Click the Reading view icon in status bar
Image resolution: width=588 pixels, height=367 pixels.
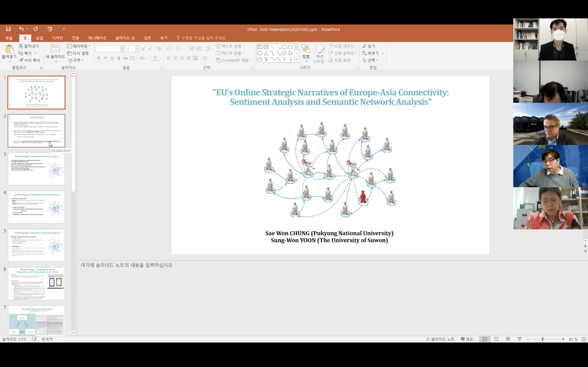pos(508,339)
